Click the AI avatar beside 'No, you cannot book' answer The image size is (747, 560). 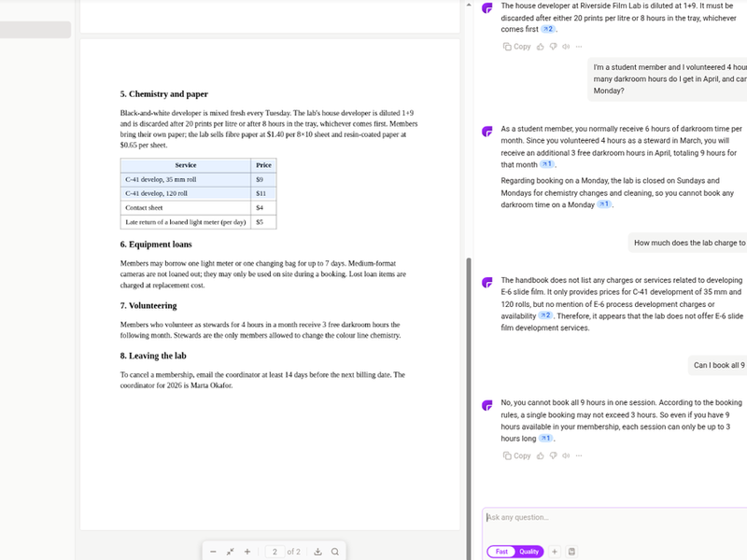point(486,405)
